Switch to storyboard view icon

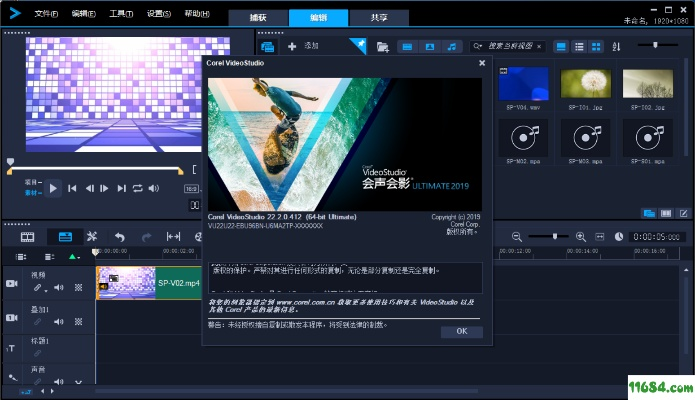tap(28, 236)
